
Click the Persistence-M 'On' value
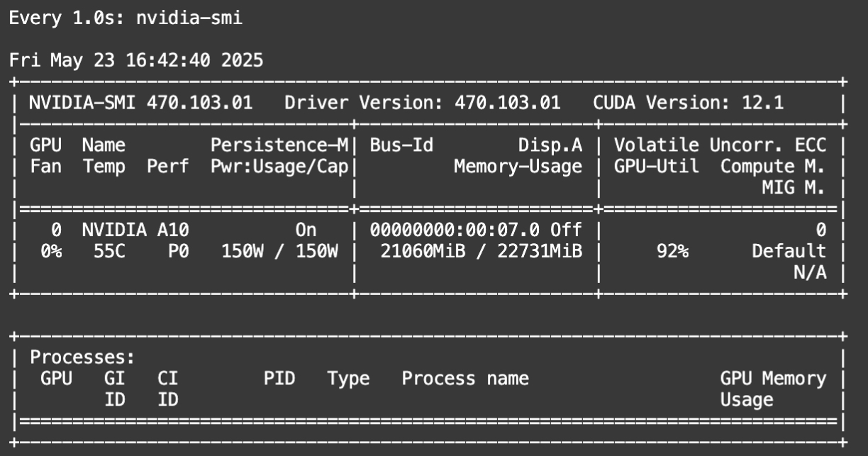coord(306,230)
